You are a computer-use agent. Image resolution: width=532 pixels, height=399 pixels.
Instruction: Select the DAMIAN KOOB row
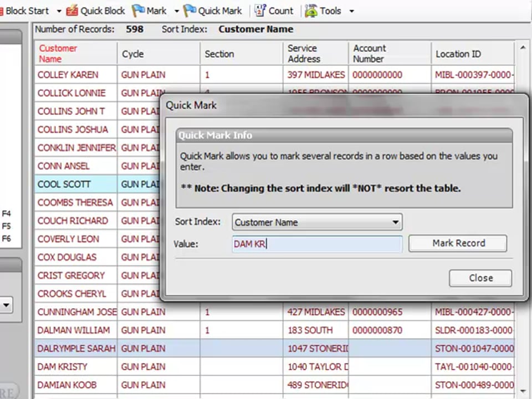click(274, 385)
